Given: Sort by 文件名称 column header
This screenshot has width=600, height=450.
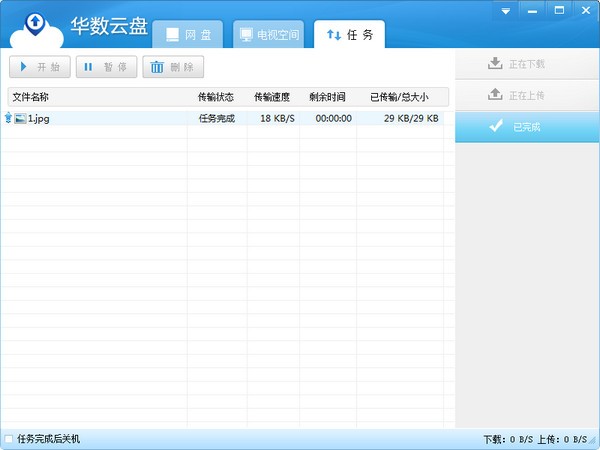Looking at the screenshot, I should coord(31,97).
